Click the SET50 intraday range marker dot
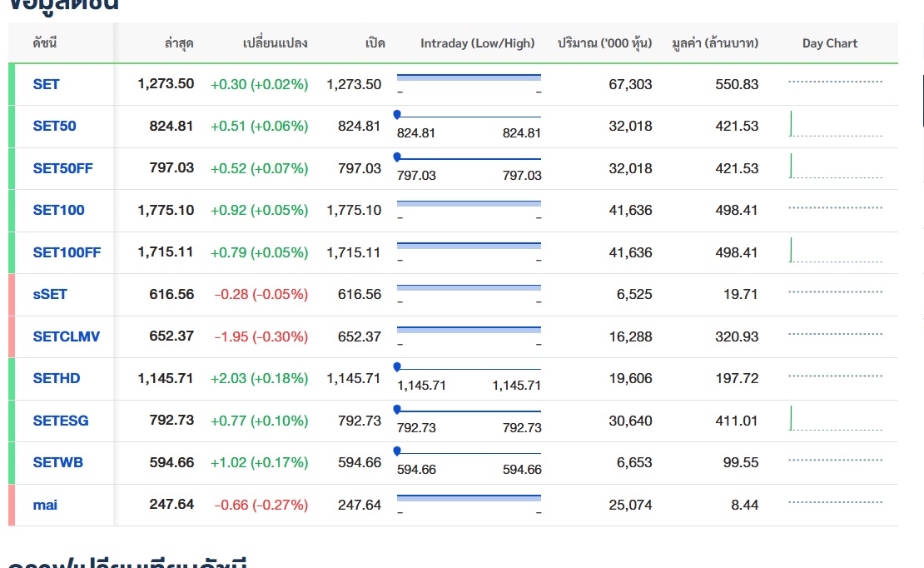 click(397, 114)
